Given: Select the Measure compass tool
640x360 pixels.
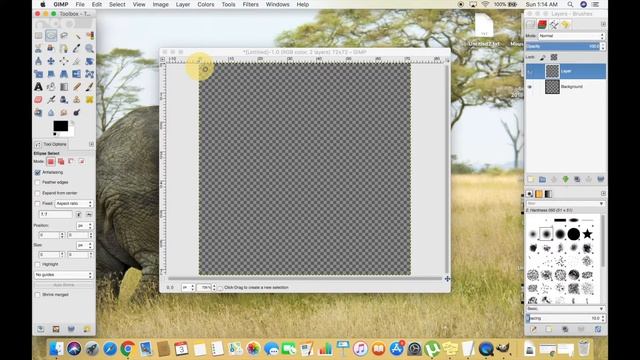Looking at the screenshot, I should pos(38,61).
